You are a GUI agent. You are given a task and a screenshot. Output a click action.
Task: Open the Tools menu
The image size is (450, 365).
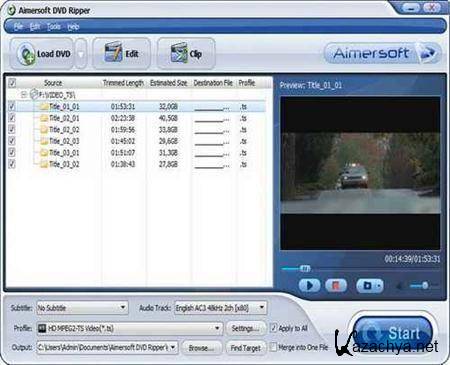coord(54,27)
